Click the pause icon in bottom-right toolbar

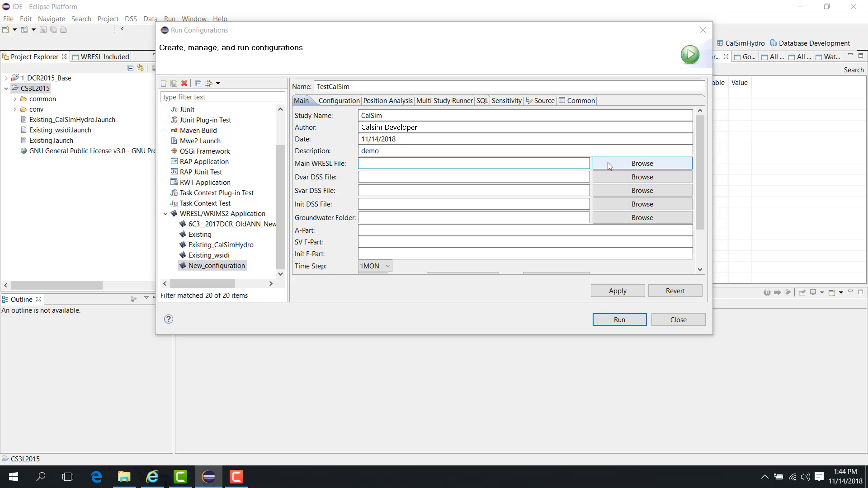pyautogui.click(x=767, y=292)
